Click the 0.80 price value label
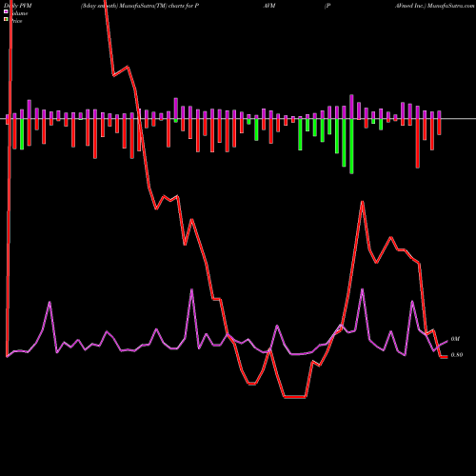 (457, 355)
